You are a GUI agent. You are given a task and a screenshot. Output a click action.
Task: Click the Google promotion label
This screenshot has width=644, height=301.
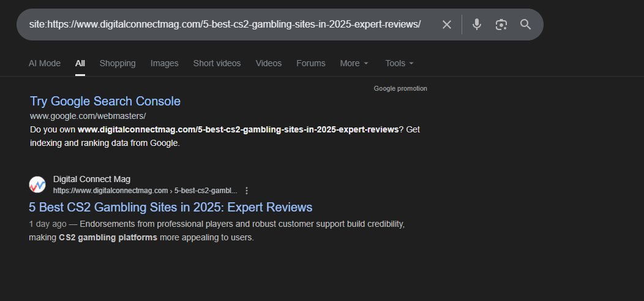tap(400, 88)
